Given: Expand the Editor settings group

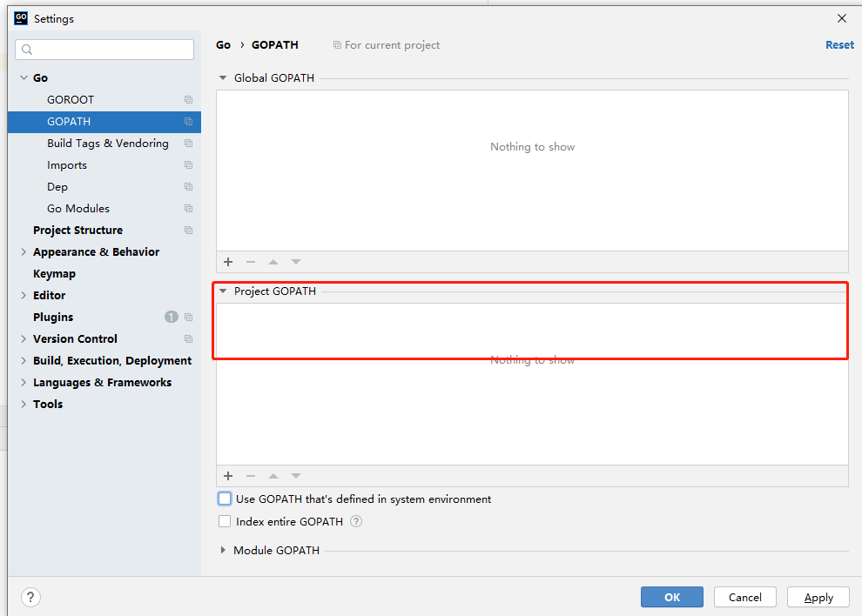Looking at the screenshot, I should pyautogui.click(x=24, y=296).
